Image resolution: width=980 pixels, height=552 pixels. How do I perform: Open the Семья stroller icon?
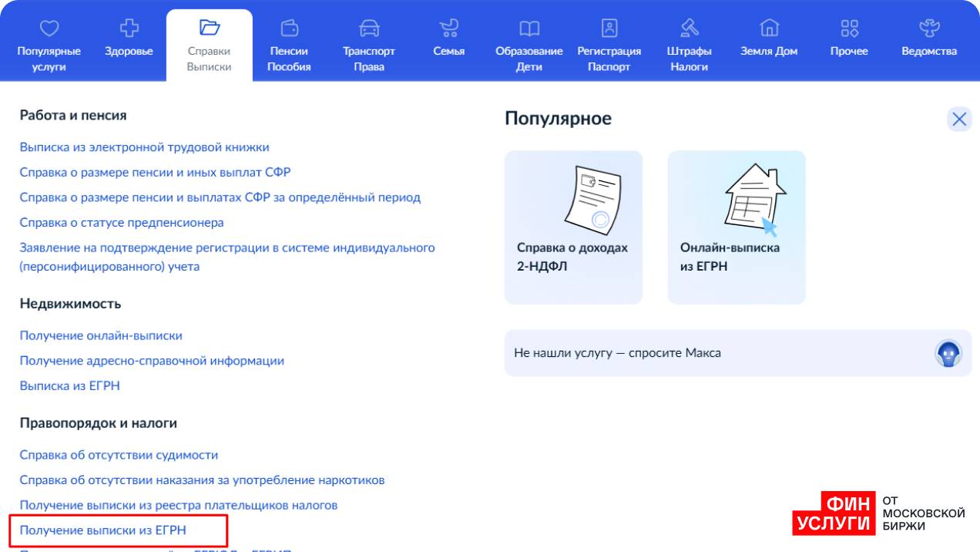click(448, 29)
